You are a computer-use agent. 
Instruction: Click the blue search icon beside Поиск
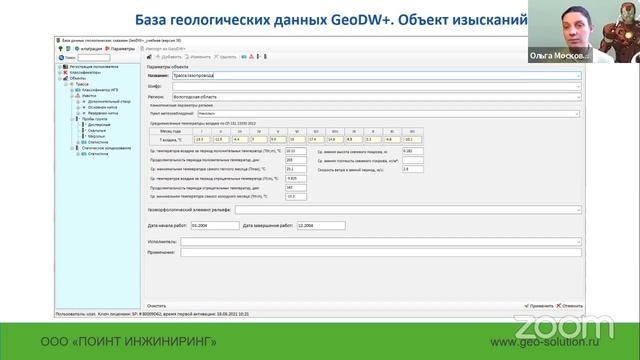click(61, 58)
